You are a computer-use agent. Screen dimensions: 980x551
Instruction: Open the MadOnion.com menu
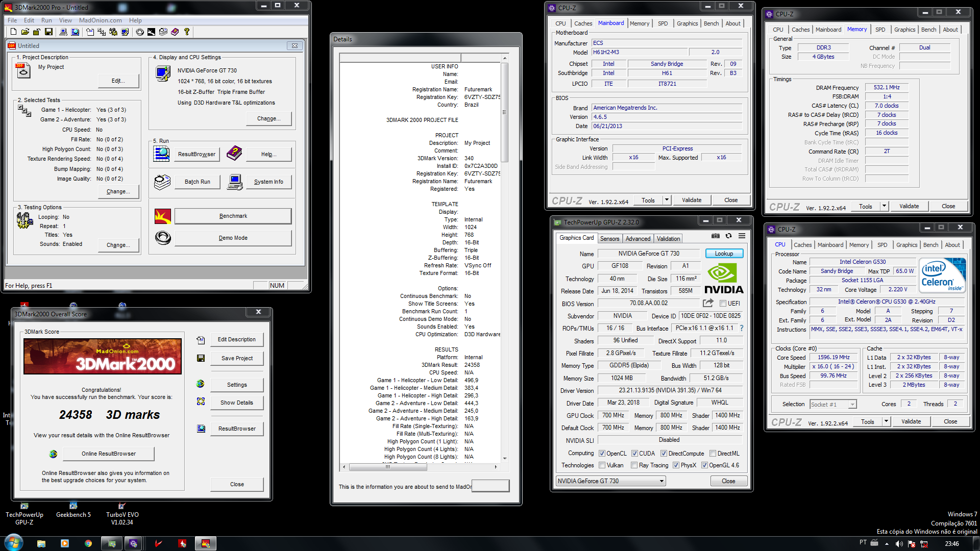coord(100,20)
